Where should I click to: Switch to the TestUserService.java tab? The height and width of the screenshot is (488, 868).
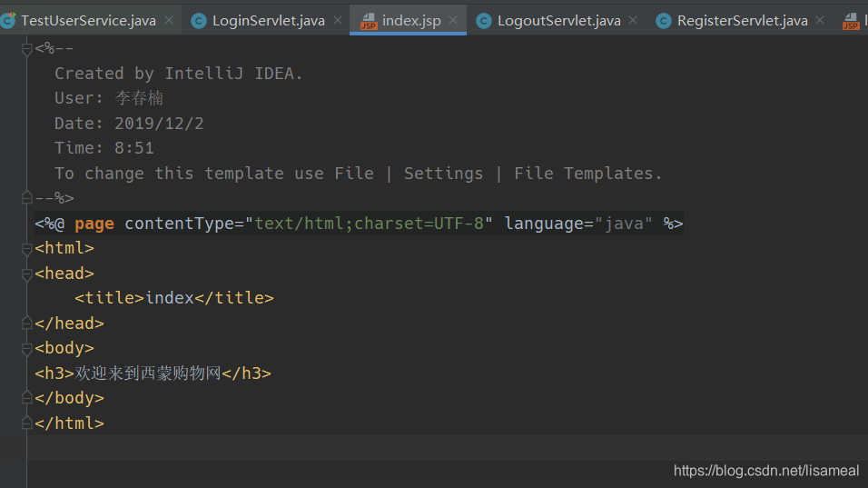[x=88, y=21]
